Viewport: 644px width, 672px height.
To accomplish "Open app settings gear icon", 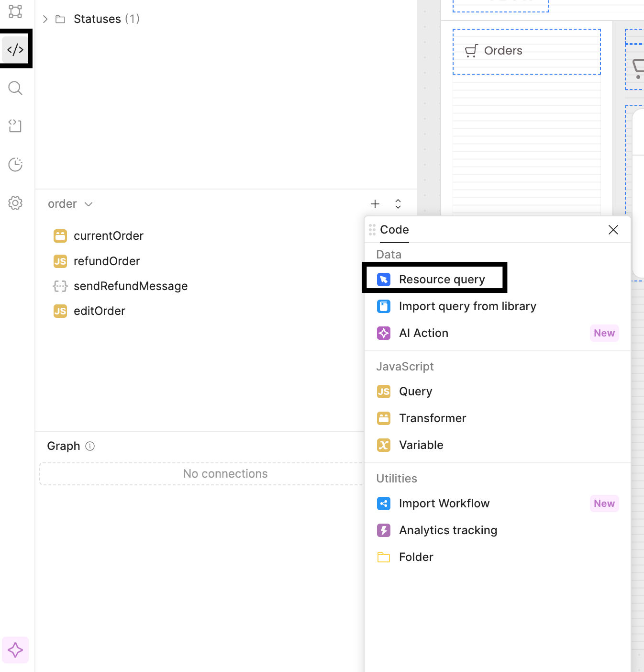I will [15, 203].
